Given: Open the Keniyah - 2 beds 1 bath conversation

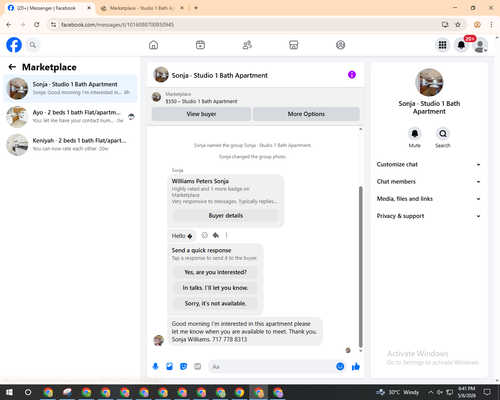Looking at the screenshot, I should click(70, 145).
